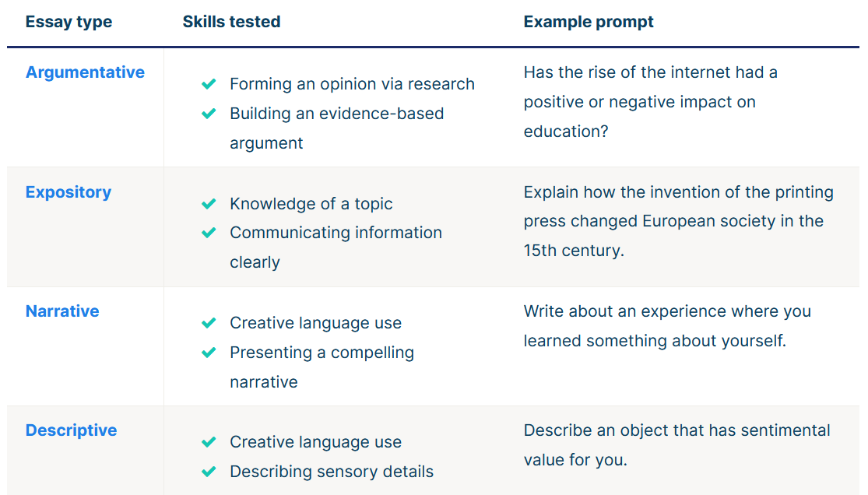868x495 pixels.
Task: Click checkmark next to Describing sensory details
Action: point(209,472)
